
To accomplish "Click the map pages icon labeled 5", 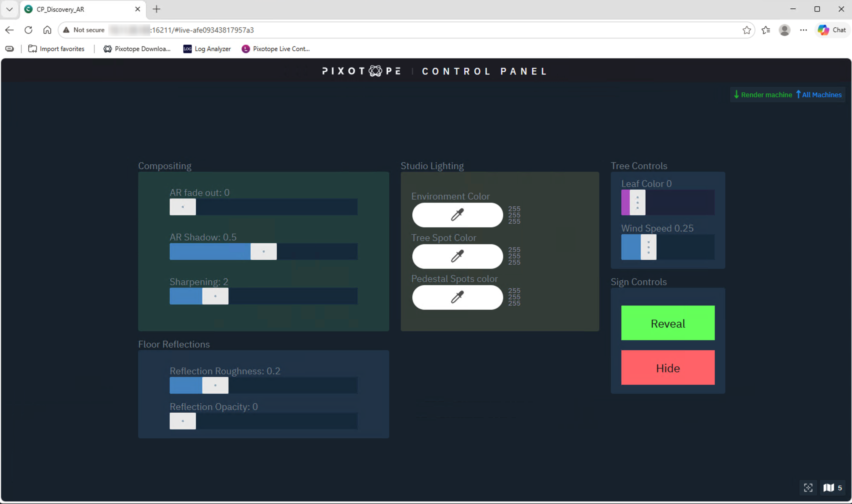I will coord(833,488).
